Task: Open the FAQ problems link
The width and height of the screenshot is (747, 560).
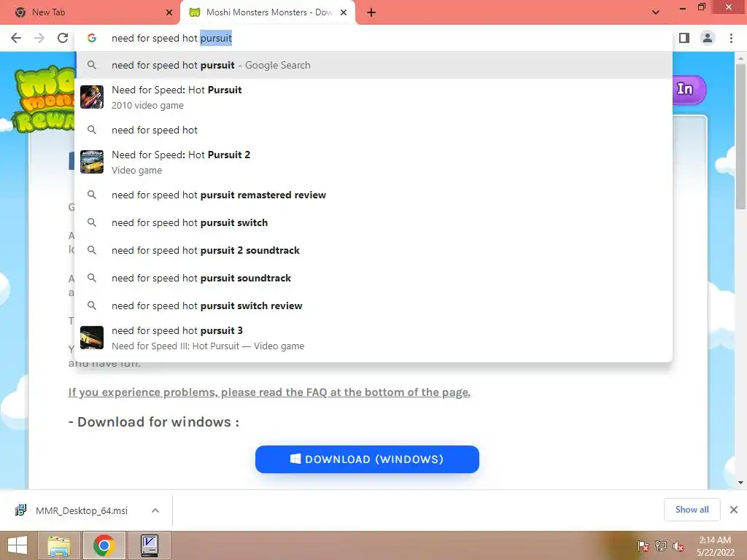Action: pyautogui.click(x=269, y=392)
